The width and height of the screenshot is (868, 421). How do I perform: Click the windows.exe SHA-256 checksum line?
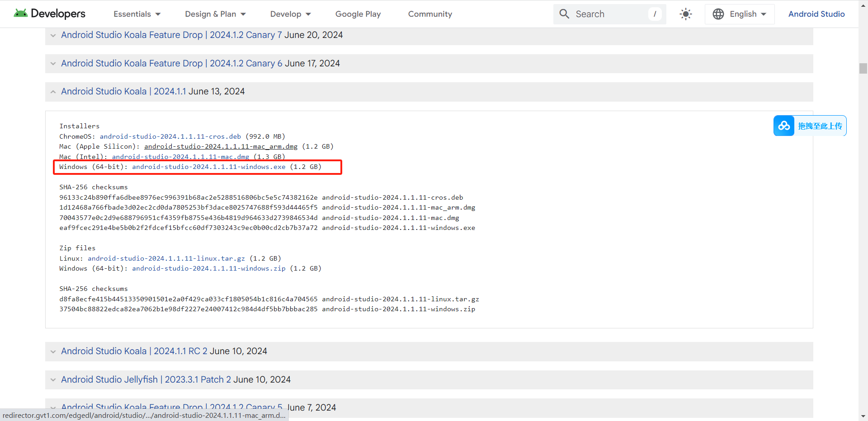(267, 228)
